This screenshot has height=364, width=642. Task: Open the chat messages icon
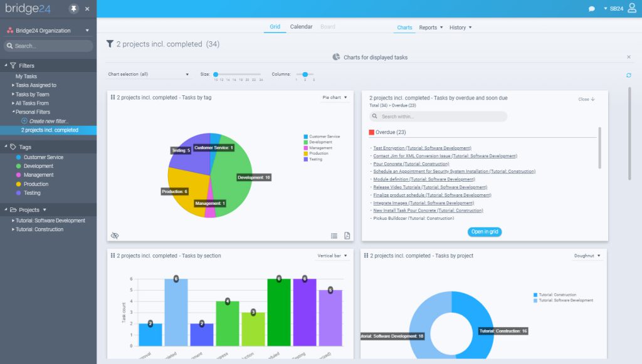(x=592, y=9)
